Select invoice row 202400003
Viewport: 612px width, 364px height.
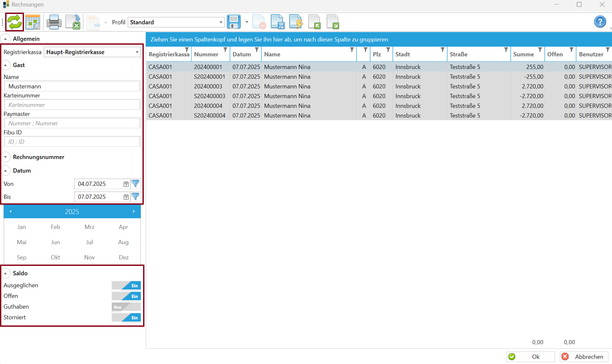(379, 86)
